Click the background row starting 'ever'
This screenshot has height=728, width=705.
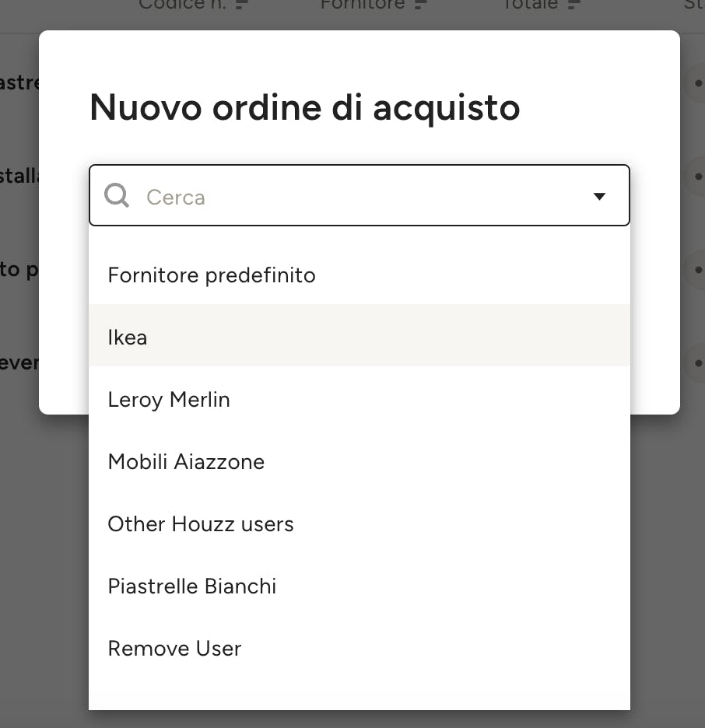coord(19,362)
